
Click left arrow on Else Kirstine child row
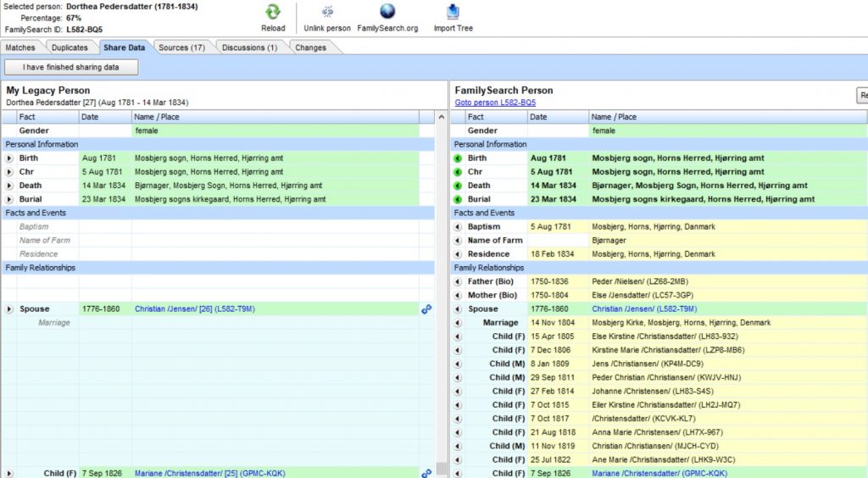(458, 336)
